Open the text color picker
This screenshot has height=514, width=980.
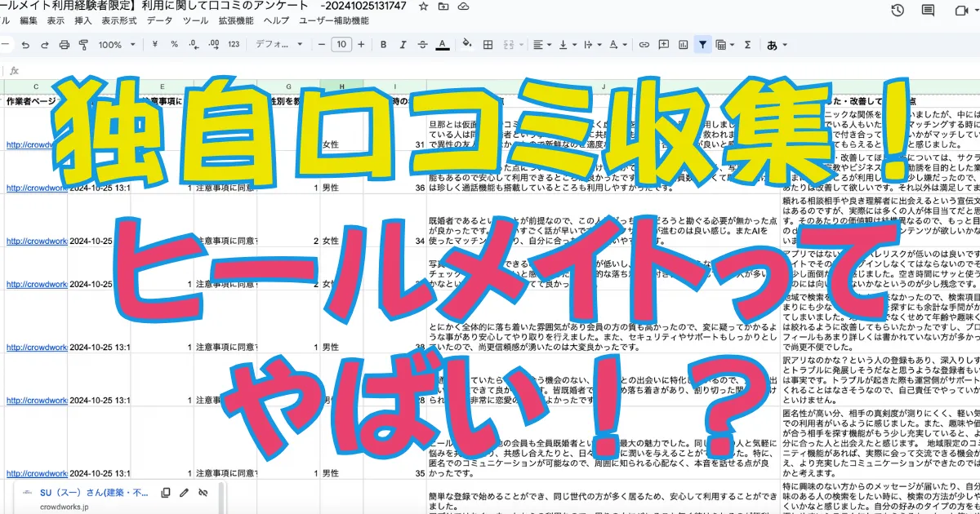tap(442, 45)
